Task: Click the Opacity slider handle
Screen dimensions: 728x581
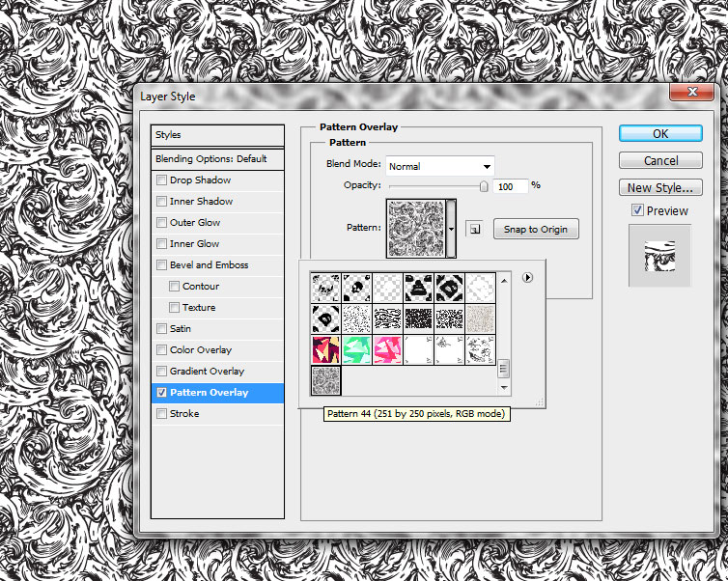Action: pyautogui.click(x=484, y=186)
